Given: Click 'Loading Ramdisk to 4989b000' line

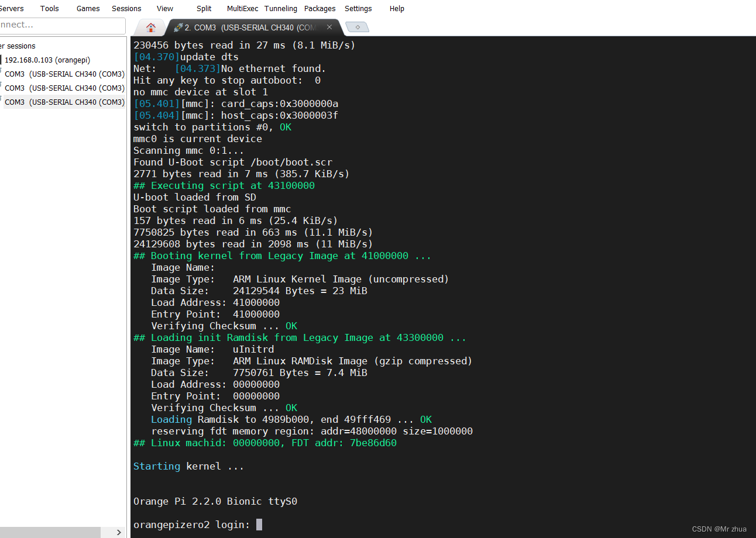Looking at the screenshot, I should tap(291, 419).
